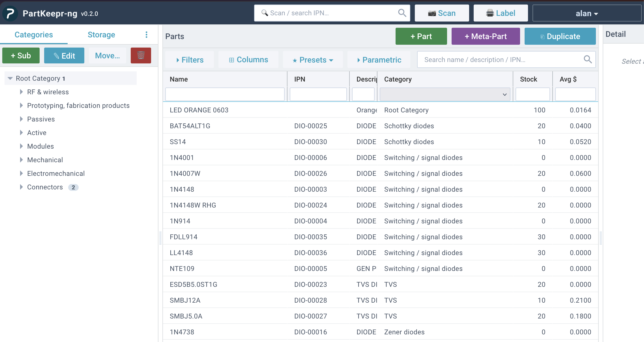Viewport: 644px width, 342px height.
Task: Collapse the Root Category tree node
Action: 10,78
